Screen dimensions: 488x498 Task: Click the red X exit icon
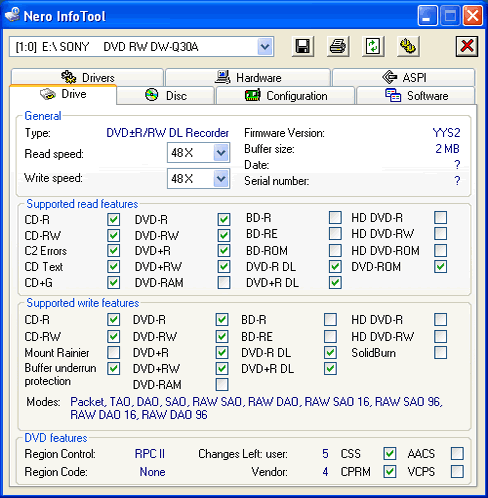pos(467,46)
